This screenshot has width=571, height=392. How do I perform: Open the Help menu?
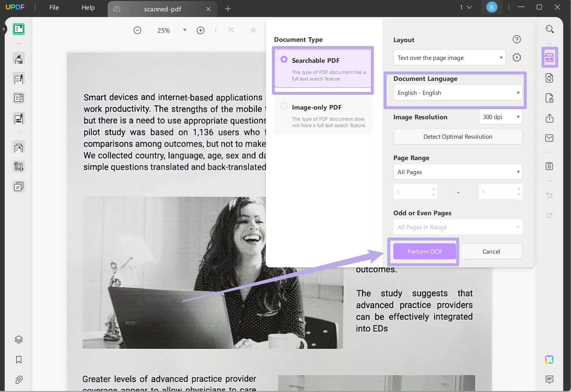(88, 7)
